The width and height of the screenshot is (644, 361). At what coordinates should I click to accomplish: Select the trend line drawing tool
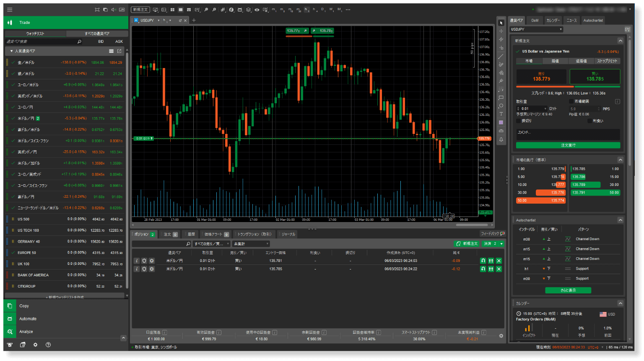click(501, 56)
